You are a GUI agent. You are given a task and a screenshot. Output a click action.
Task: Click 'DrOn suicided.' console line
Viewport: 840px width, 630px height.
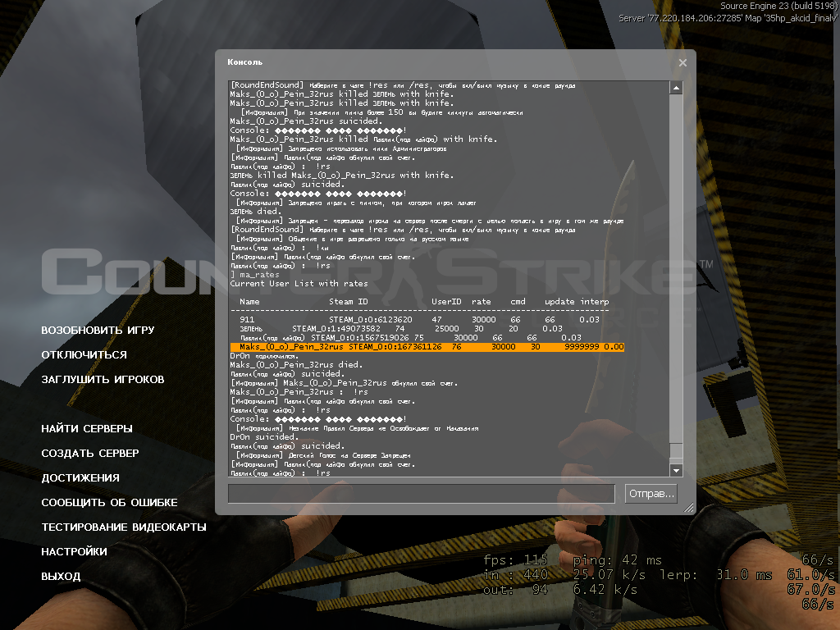[263, 436]
